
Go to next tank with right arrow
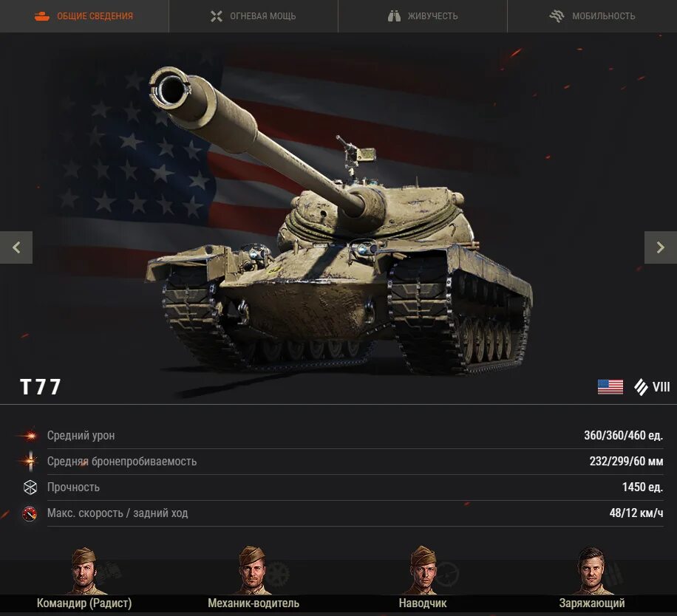click(661, 247)
